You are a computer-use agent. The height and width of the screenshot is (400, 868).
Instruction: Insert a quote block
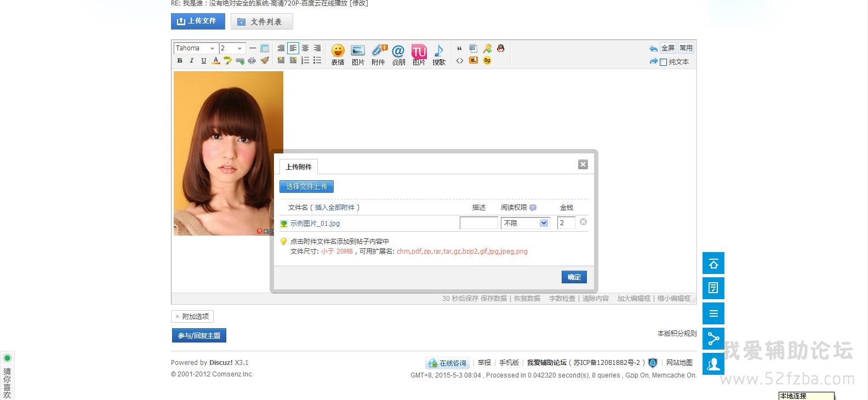click(x=460, y=48)
